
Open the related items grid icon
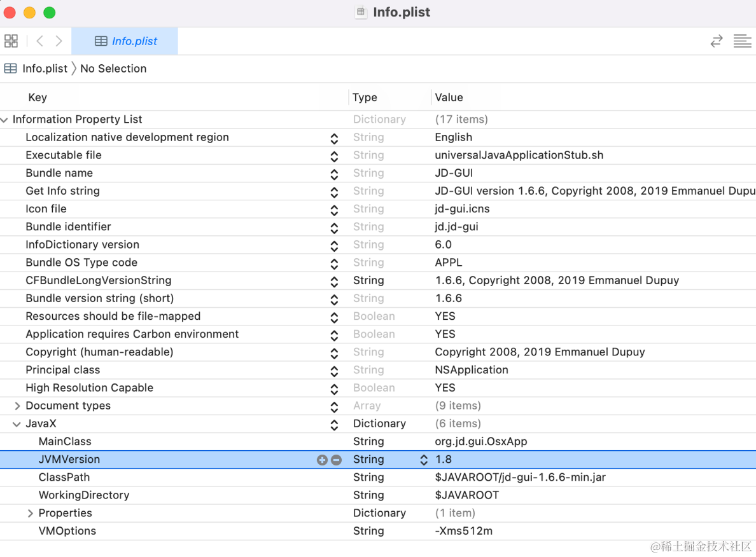tap(11, 41)
